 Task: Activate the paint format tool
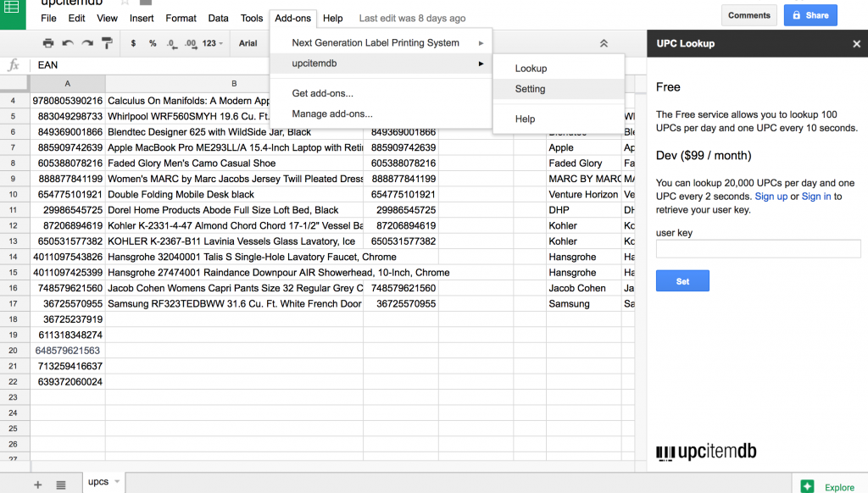point(107,43)
